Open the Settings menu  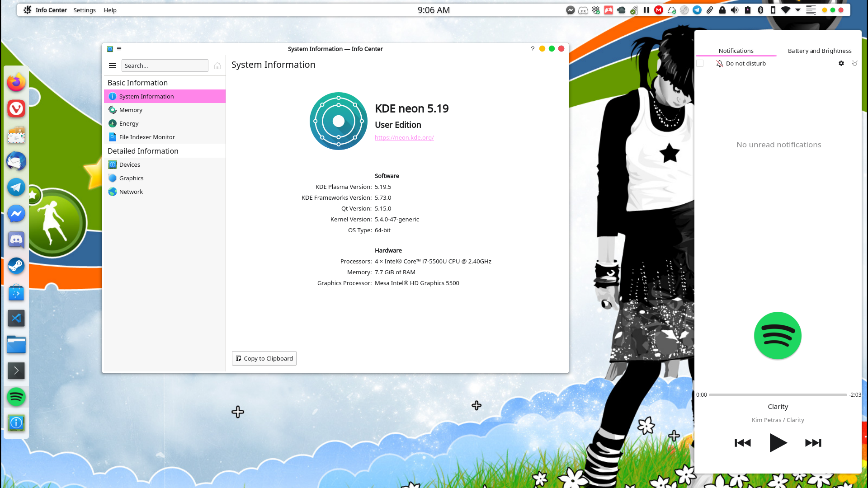[x=85, y=10]
